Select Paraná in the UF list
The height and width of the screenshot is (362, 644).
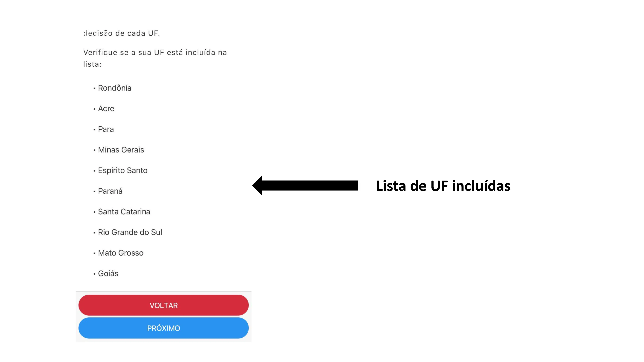coord(110,191)
